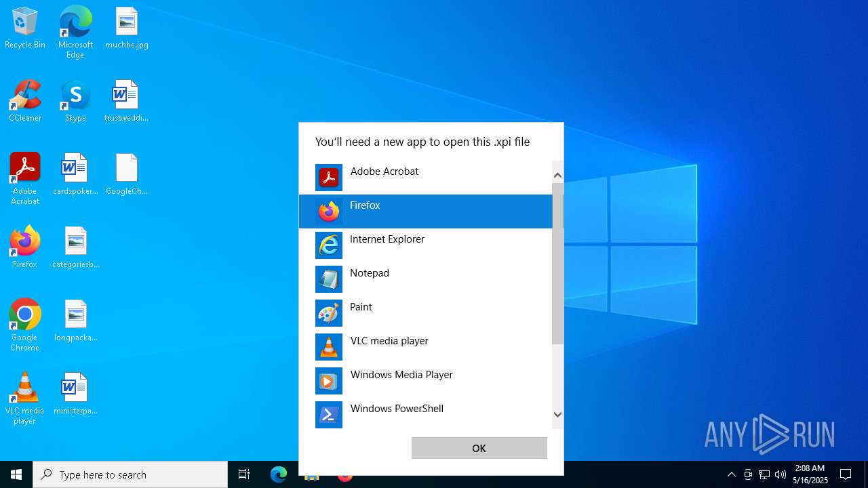Open the network status tray icon

click(x=764, y=474)
